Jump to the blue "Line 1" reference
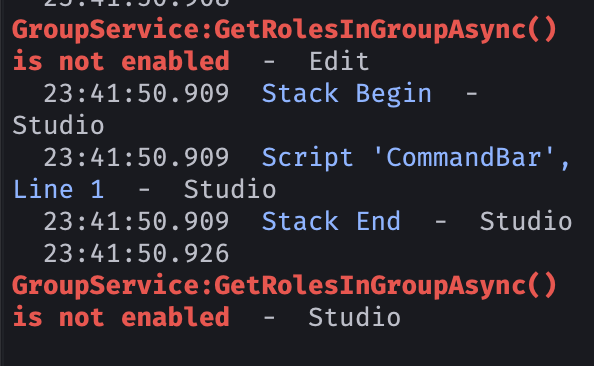This screenshot has width=594, height=366. (58, 189)
